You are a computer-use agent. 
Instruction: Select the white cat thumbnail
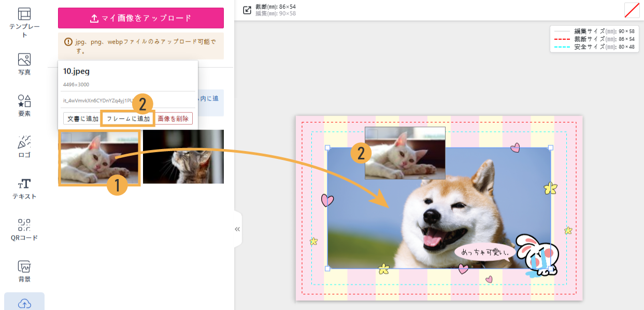point(99,157)
